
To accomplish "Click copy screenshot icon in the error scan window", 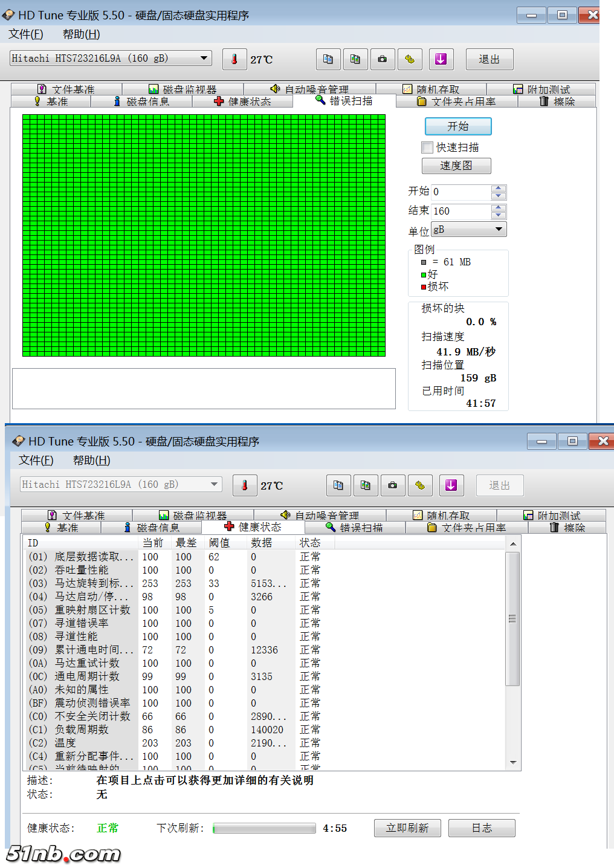I will 355,59.
